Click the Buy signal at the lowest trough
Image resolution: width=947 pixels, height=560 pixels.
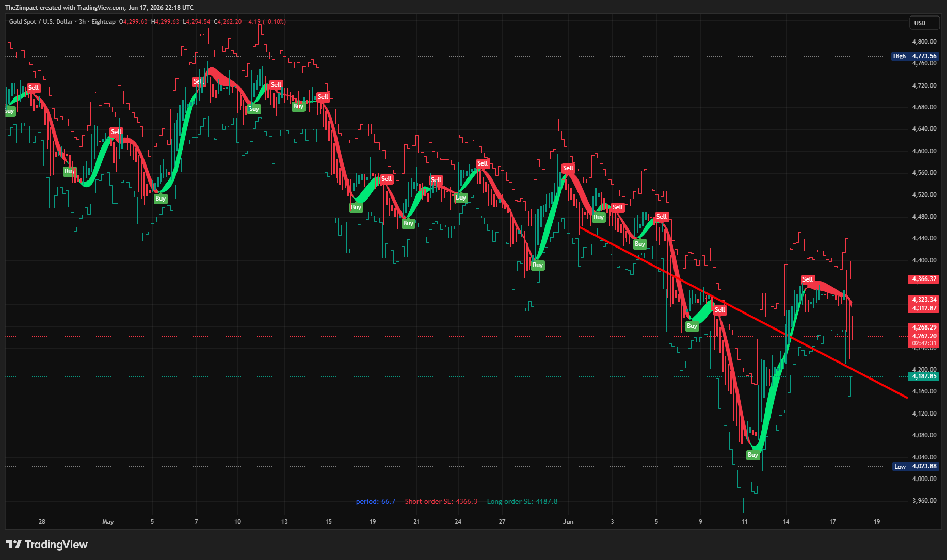tap(753, 455)
